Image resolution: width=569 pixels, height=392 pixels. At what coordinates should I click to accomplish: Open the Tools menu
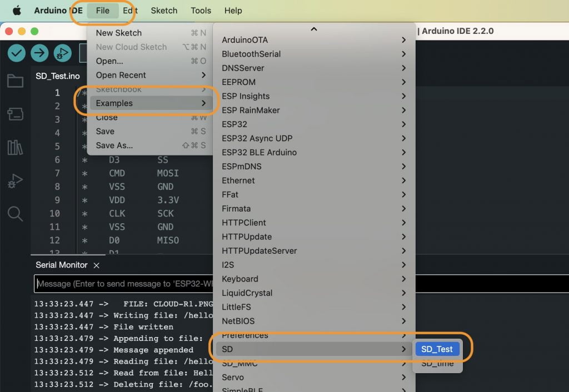[x=201, y=11]
